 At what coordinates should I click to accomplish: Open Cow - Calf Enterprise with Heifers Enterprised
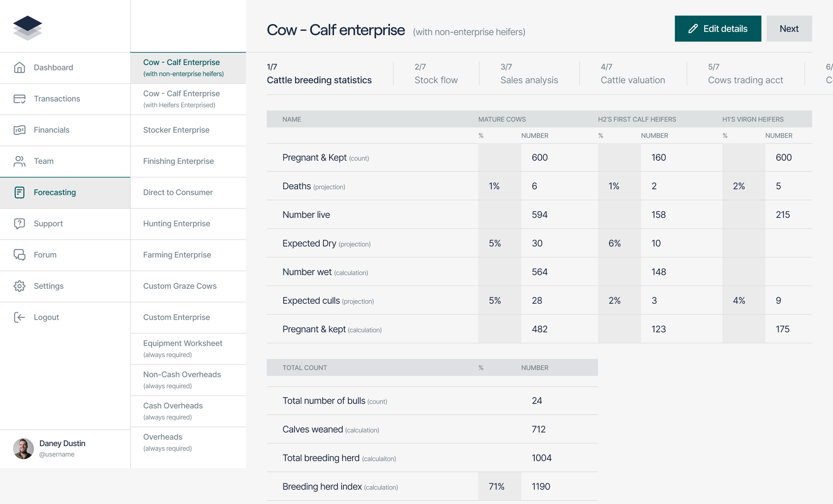pyautogui.click(x=181, y=99)
